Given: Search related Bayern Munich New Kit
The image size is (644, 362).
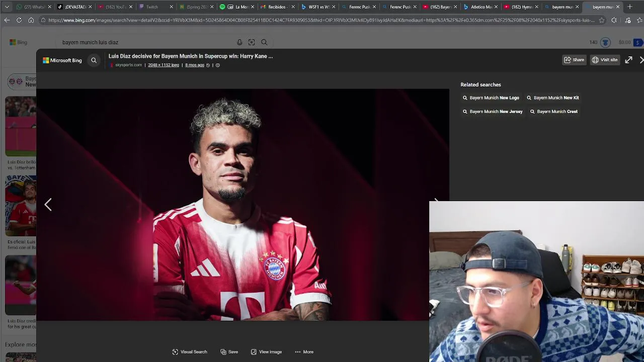Looking at the screenshot, I should click(x=553, y=98).
